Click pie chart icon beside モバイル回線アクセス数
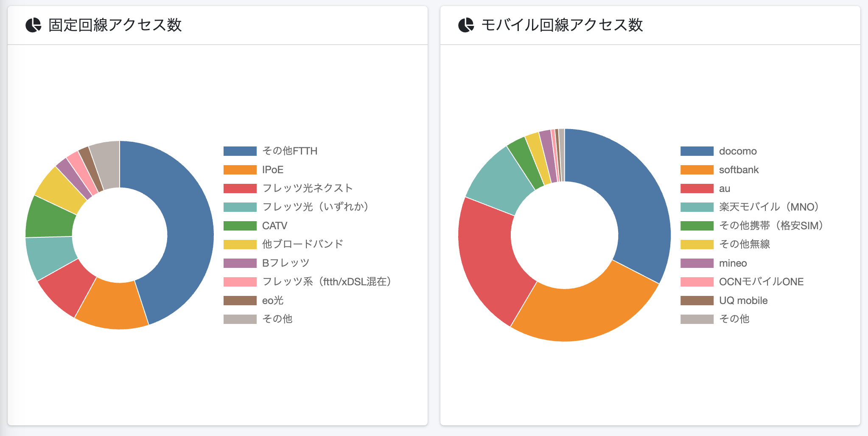 [466, 25]
